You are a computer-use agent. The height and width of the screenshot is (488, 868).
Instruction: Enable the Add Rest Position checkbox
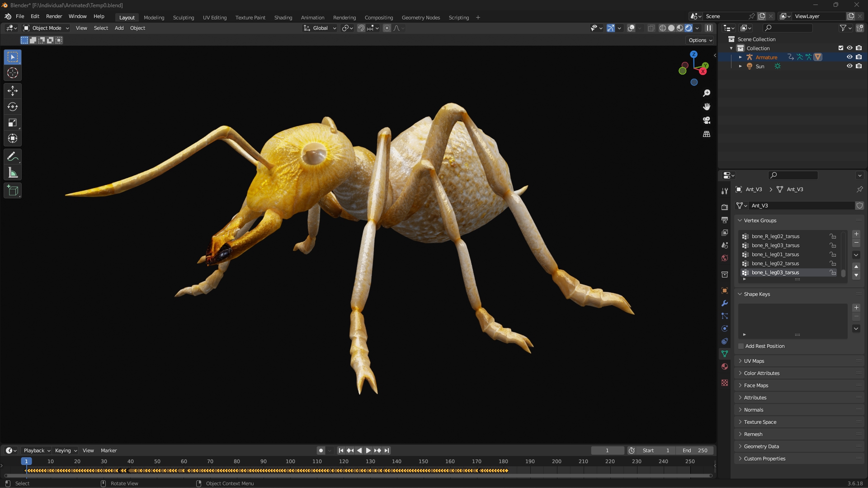(x=741, y=346)
